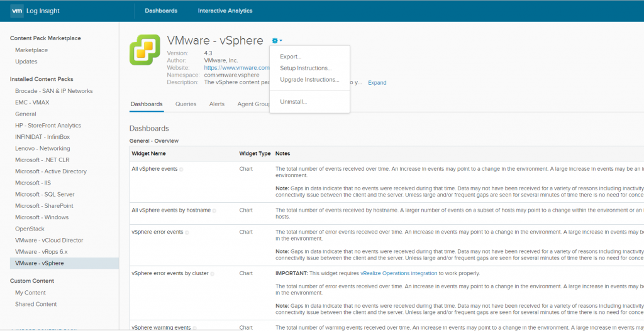Click the Widget Type column header
This screenshot has height=331, width=644.
coord(255,153)
